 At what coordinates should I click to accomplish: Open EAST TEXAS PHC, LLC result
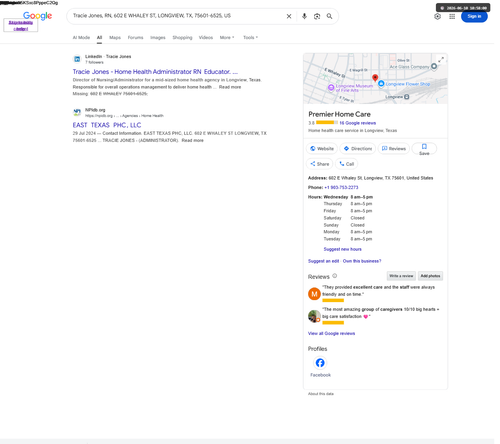[x=107, y=125]
